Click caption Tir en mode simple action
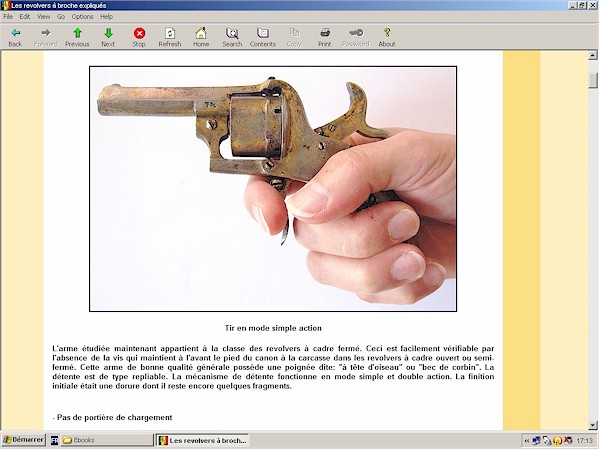 [x=273, y=328]
